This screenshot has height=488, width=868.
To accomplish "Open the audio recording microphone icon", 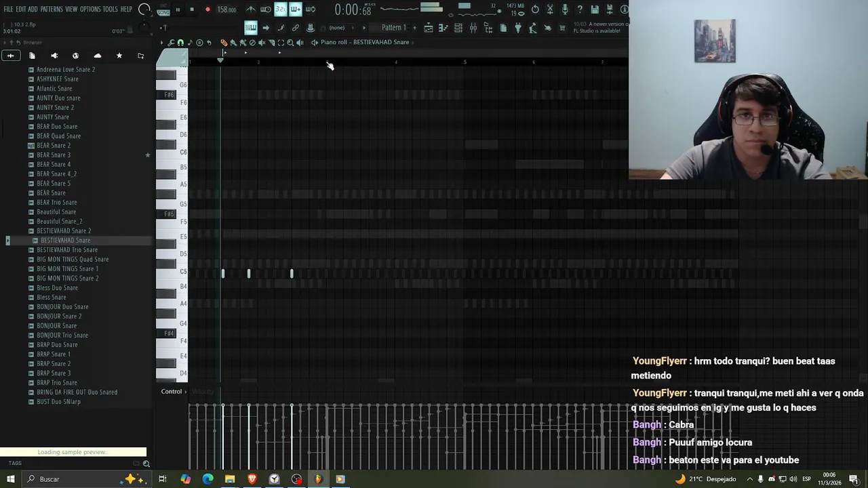I will (565, 9).
